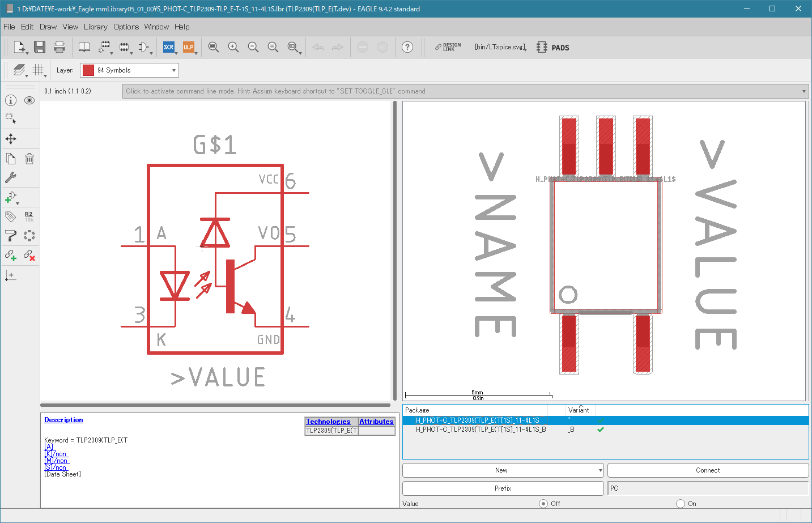This screenshot has height=523, width=812.
Task: Click the chain link icon with red X
Action: [29, 255]
